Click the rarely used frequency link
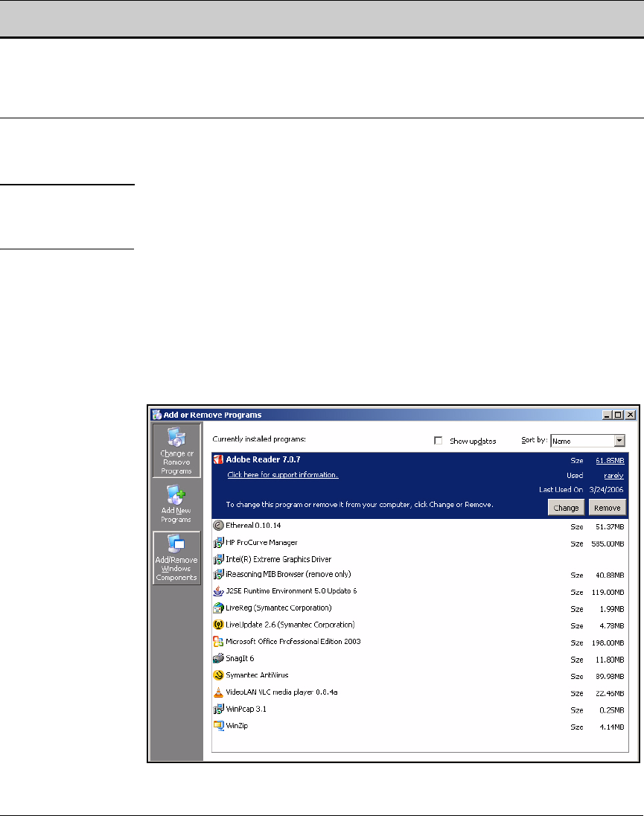644x816 pixels. pyautogui.click(x=613, y=476)
